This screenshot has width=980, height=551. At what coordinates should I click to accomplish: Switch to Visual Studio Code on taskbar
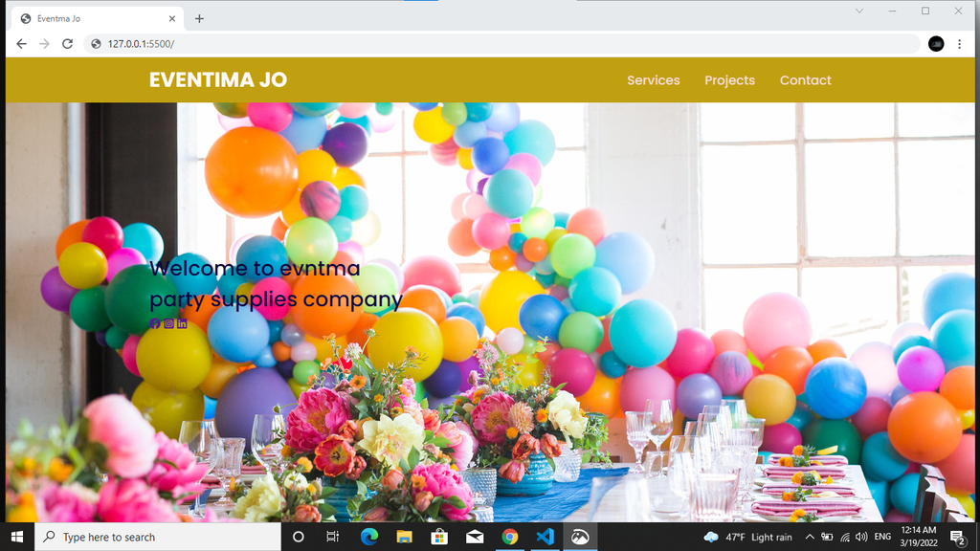pos(545,537)
